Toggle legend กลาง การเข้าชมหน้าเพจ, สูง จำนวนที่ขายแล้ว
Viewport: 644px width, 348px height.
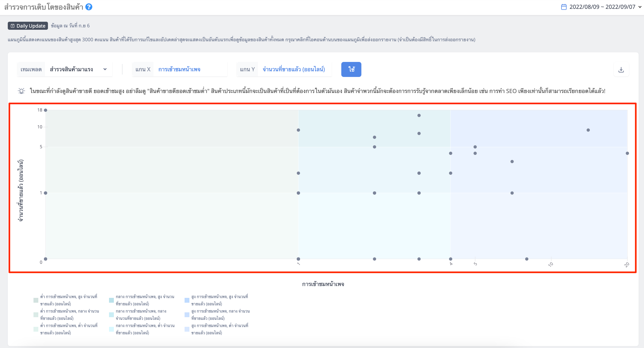pyautogui.click(x=142, y=300)
